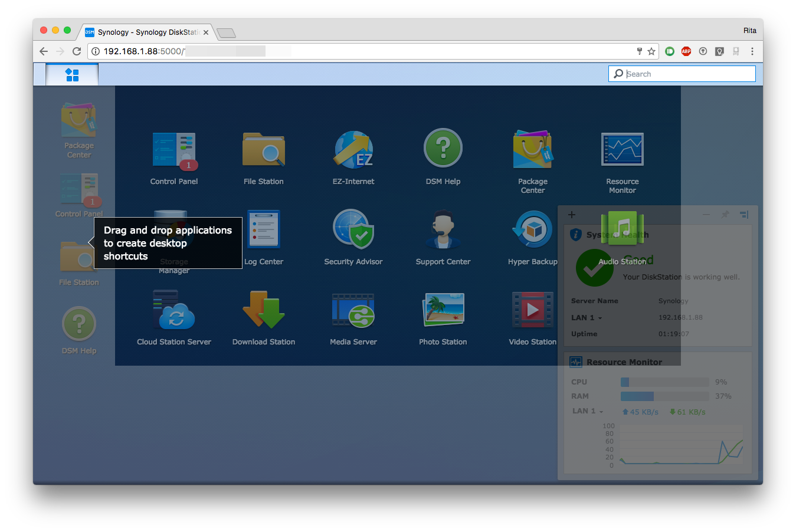Open Package Center in the main menu grid
Image resolution: width=796 pixels, height=532 pixels.
point(533,150)
